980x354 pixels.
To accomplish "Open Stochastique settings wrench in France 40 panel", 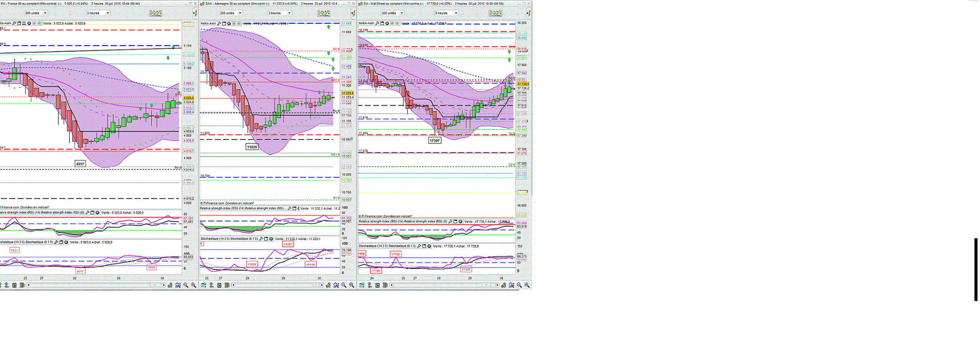I will pos(56,242).
